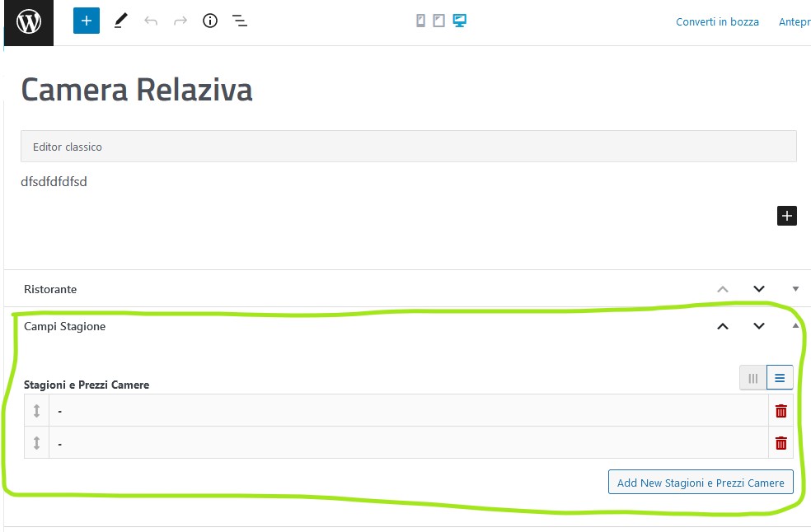
Task: Click Add New Stagioni e Prezzi Camere
Action: pos(701,482)
